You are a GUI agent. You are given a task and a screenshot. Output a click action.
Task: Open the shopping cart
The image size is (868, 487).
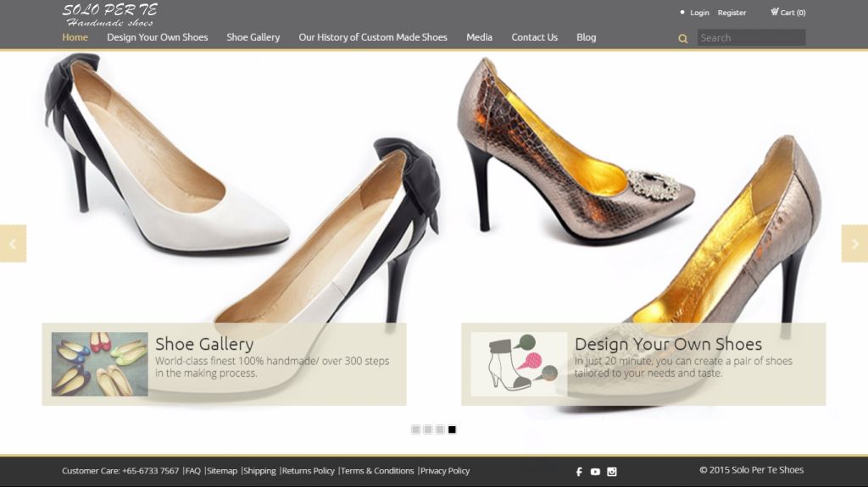point(787,13)
